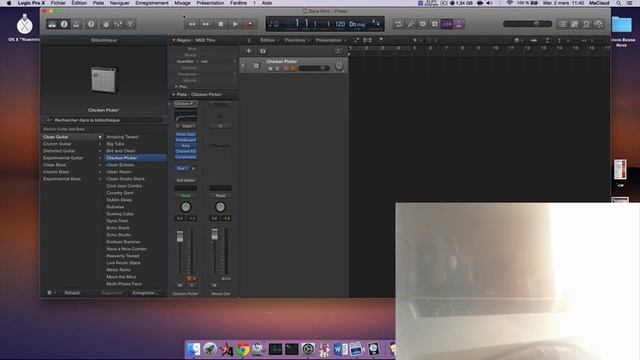Click the channel strip EQ thumbnail
Viewport: 640px width, 360px height.
[186, 117]
